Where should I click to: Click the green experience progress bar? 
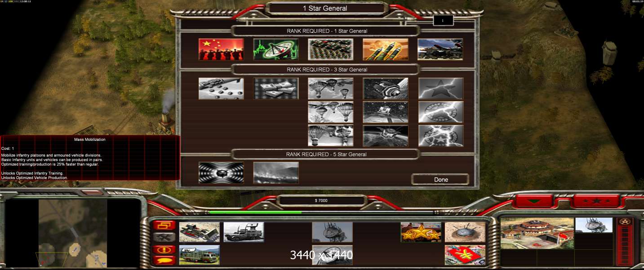click(255, 212)
